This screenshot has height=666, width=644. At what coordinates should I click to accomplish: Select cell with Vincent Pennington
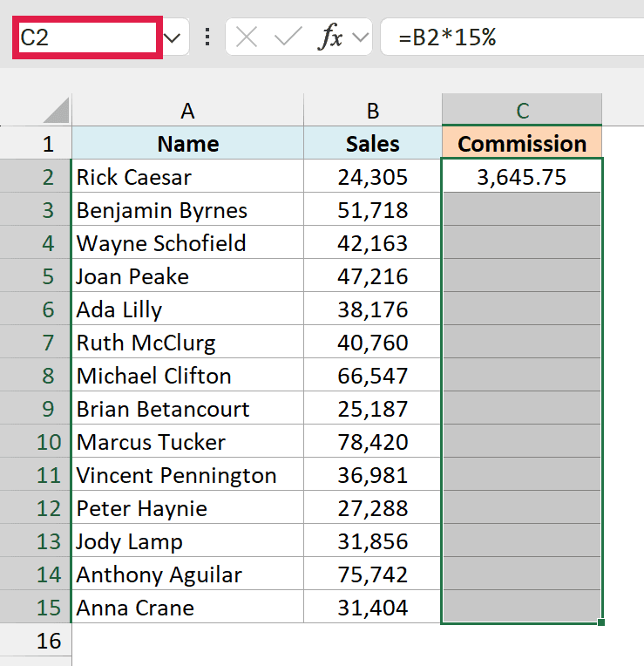(x=187, y=475)
